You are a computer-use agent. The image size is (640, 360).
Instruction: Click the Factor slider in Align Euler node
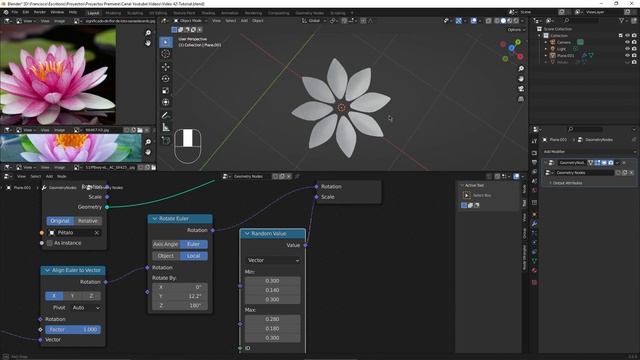(73, 329)
